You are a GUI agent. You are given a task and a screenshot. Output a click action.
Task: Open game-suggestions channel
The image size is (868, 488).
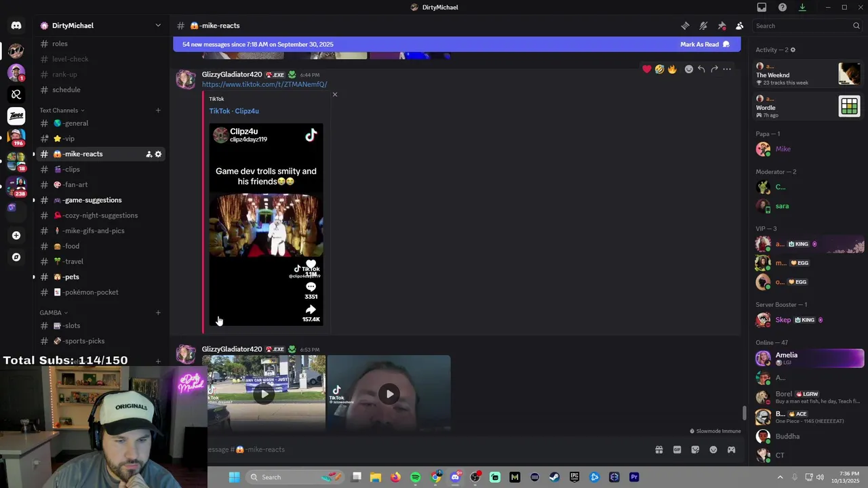pos(100,200)
